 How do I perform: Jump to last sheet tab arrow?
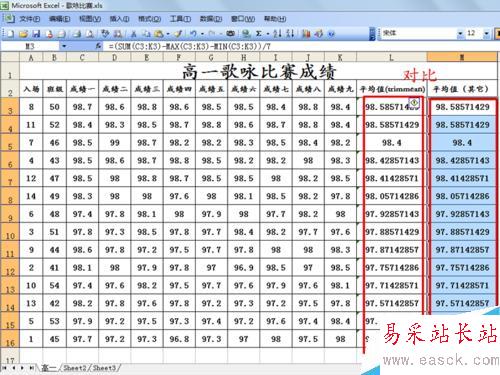tap(31, 368)
